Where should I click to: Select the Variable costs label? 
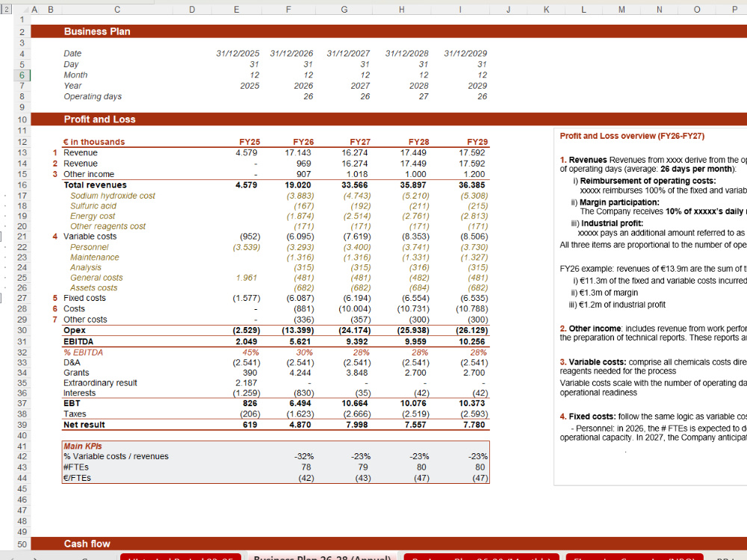[90, 237]
